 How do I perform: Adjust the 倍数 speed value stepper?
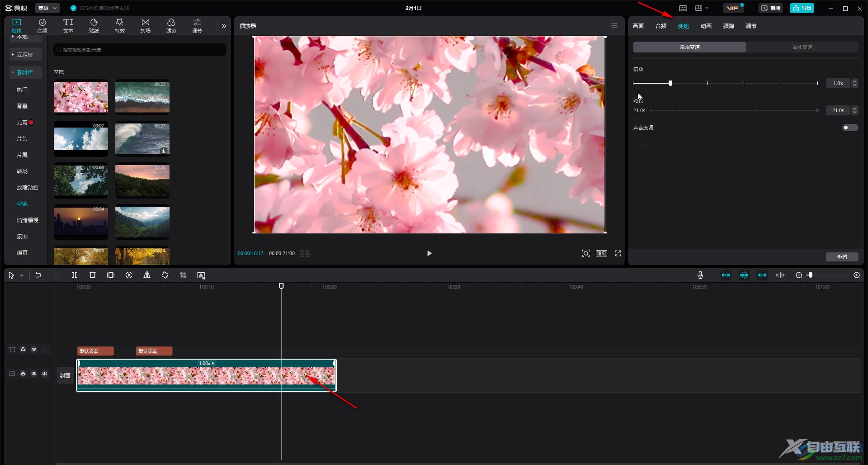pos(854,83)
